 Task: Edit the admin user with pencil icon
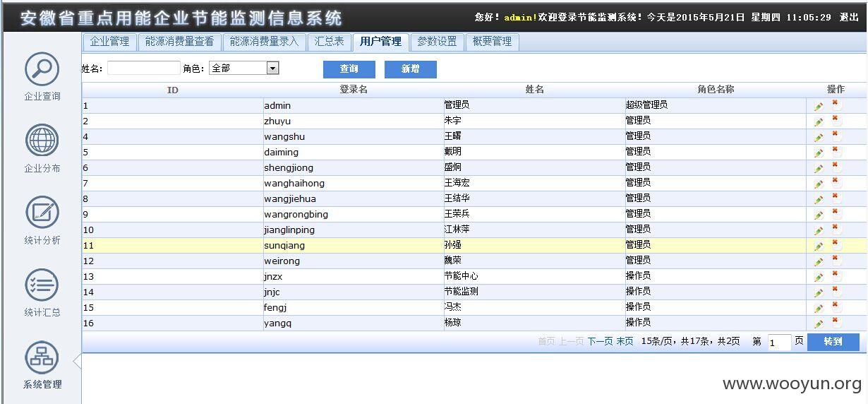tap(819, 106)
